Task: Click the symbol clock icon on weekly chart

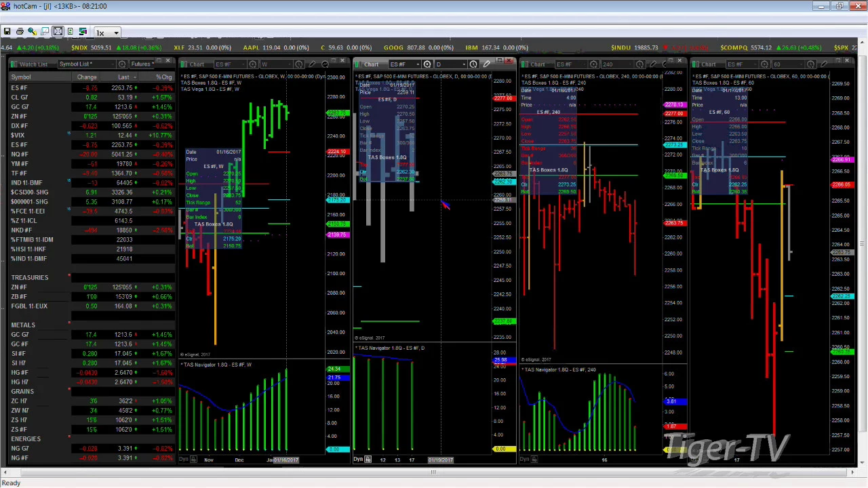Action: (x=253, y=64)
